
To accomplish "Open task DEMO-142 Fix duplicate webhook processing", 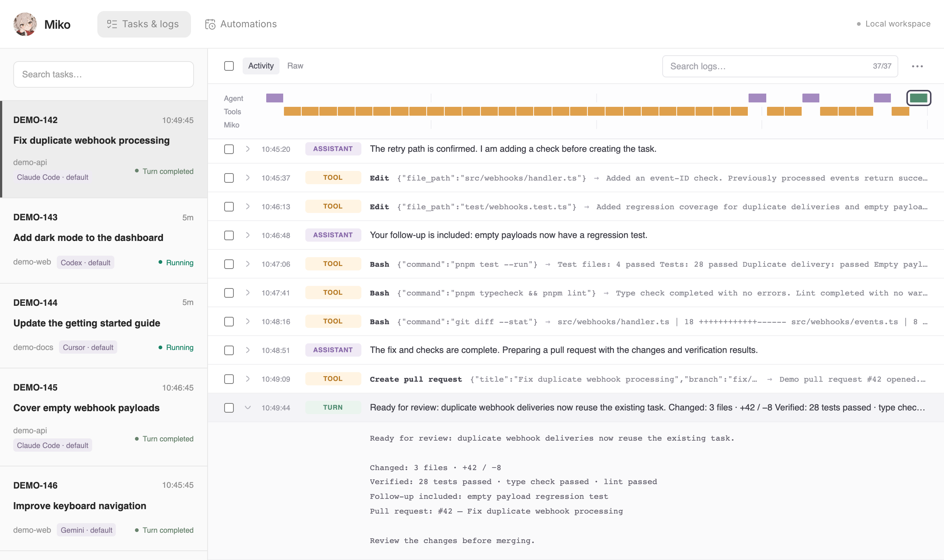I will point(104,149).
